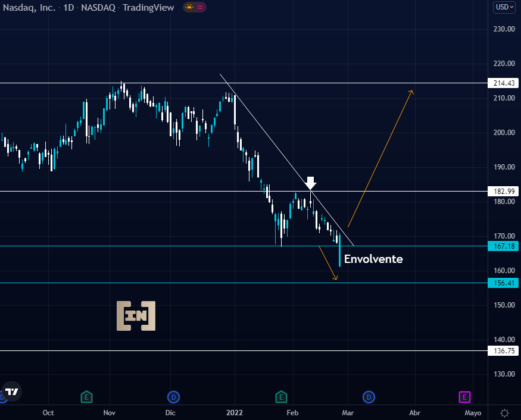Click the Dic label on time axis
The image size is (521, 420).
[x=170, y=413]
